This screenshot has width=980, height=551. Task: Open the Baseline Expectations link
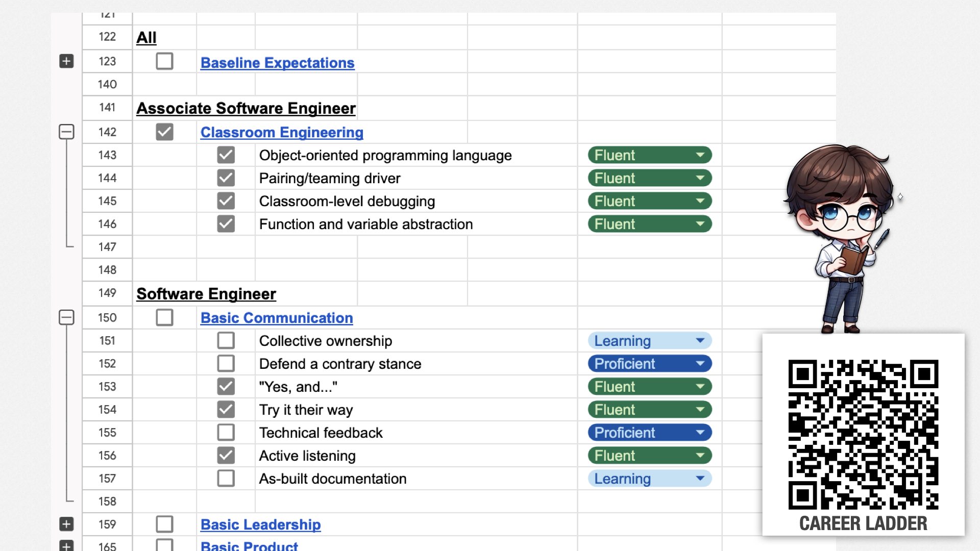277,63
